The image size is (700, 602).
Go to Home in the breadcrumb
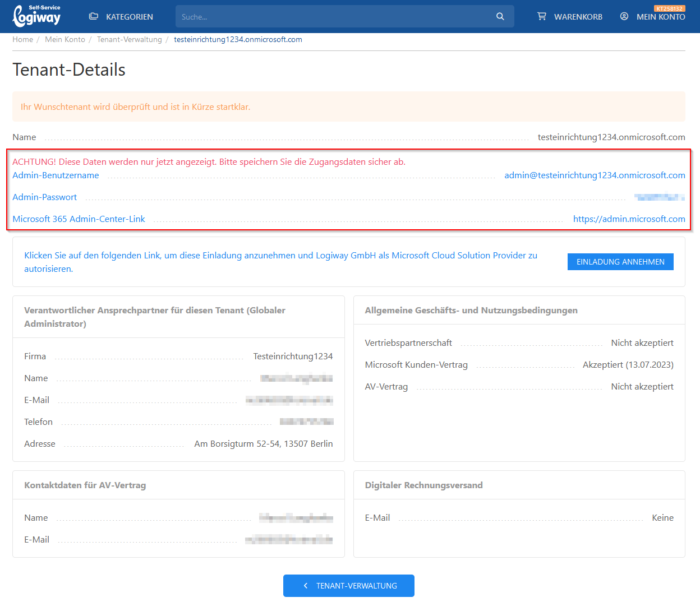[x=22, y=39]
